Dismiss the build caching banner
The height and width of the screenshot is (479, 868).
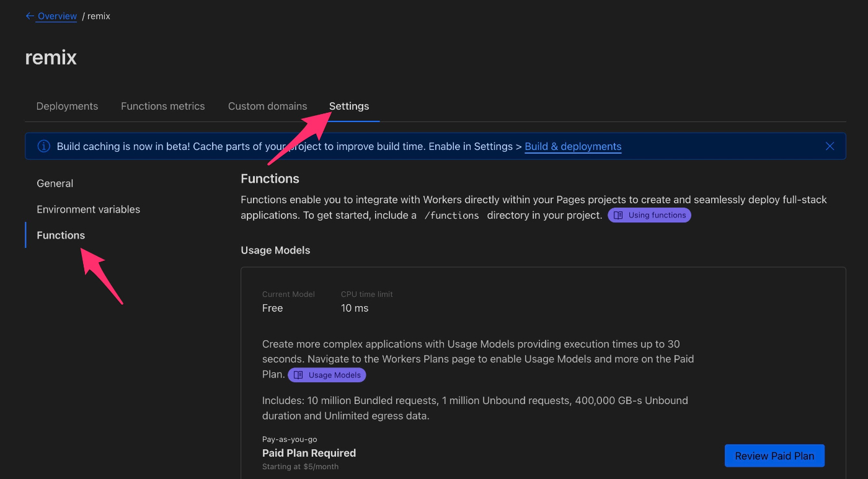coord(830,146)
